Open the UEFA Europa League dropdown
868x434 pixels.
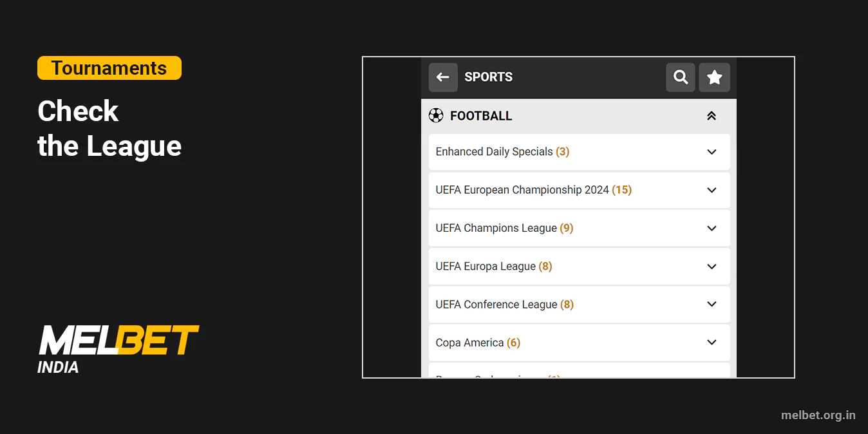[x=712, y=266]
